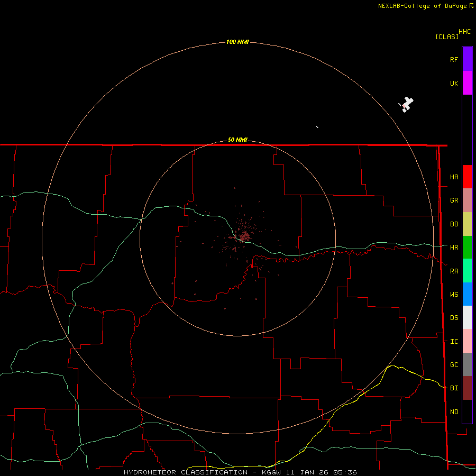
Task: Click the WS legend label
Action: click(454, 294)
